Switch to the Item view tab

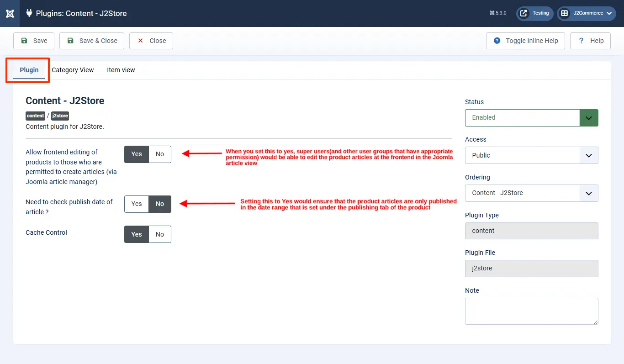(x=121, y=70)
